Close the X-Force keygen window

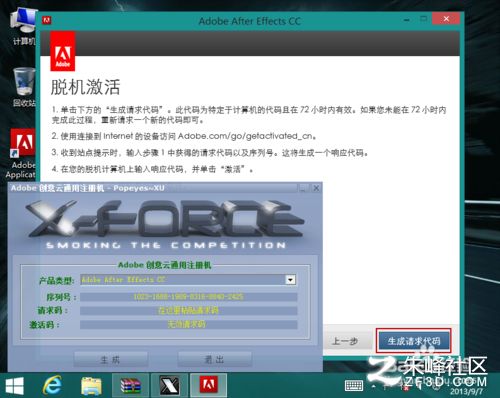click(x=316, y=188)
